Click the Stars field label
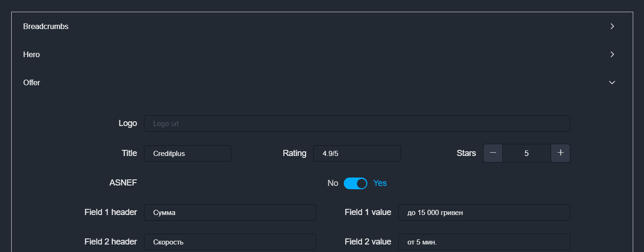 (466, 153)
